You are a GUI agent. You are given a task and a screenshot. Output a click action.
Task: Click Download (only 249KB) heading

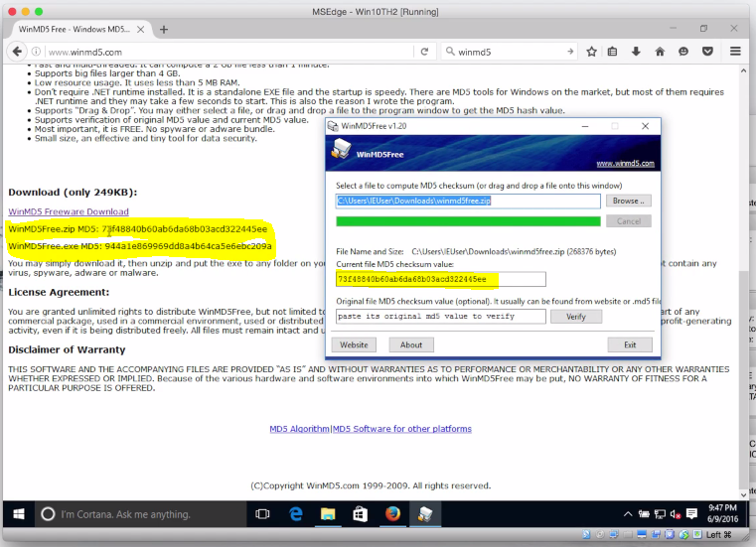[73, 193]
